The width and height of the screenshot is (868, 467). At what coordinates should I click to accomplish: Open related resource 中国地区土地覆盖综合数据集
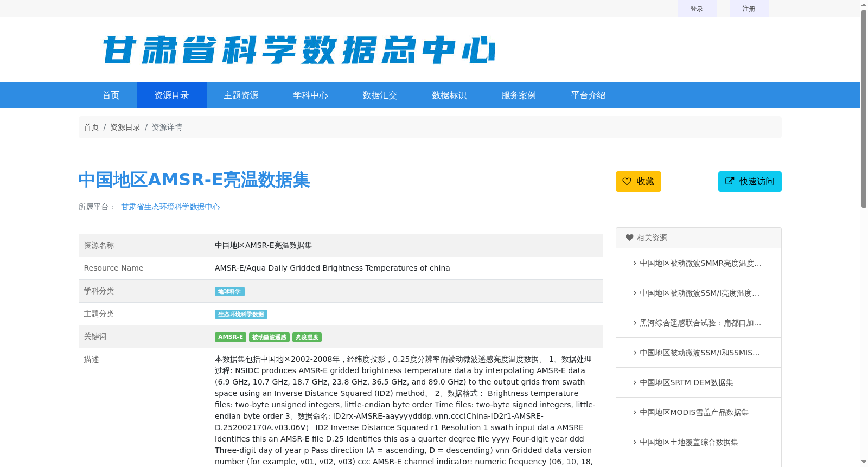click(x=689, y=442)
